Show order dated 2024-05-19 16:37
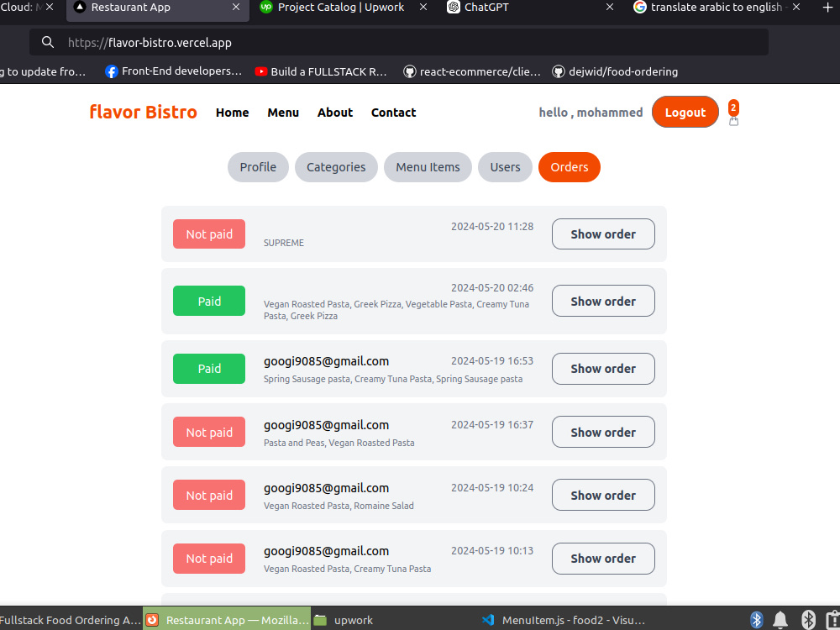This screenshot has height=630, width=840. click(x=603, y=432)
